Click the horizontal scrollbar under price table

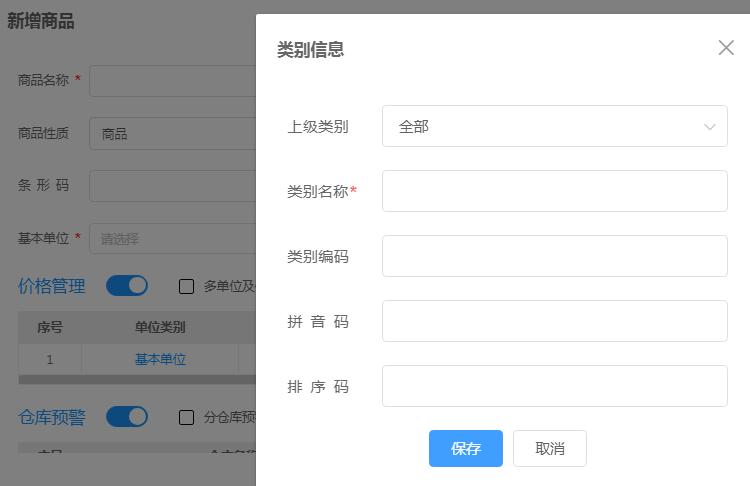click(x=137, y=380)
